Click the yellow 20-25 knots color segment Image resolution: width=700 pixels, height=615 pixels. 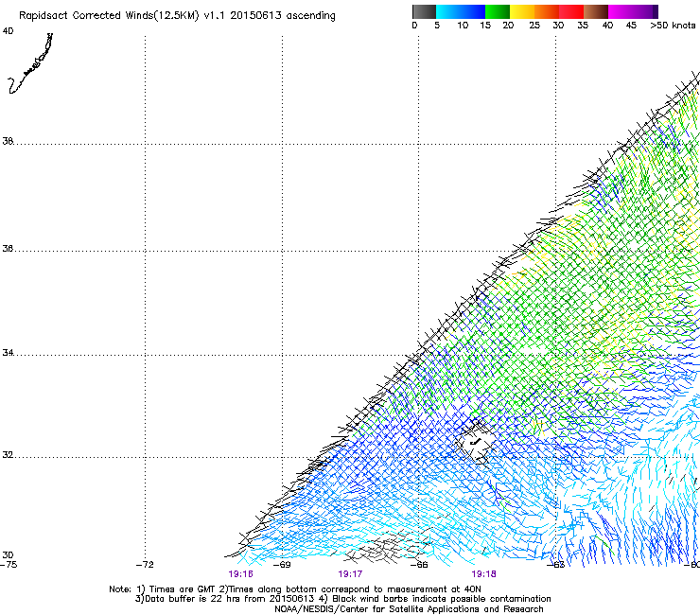[x=522, y=11]
